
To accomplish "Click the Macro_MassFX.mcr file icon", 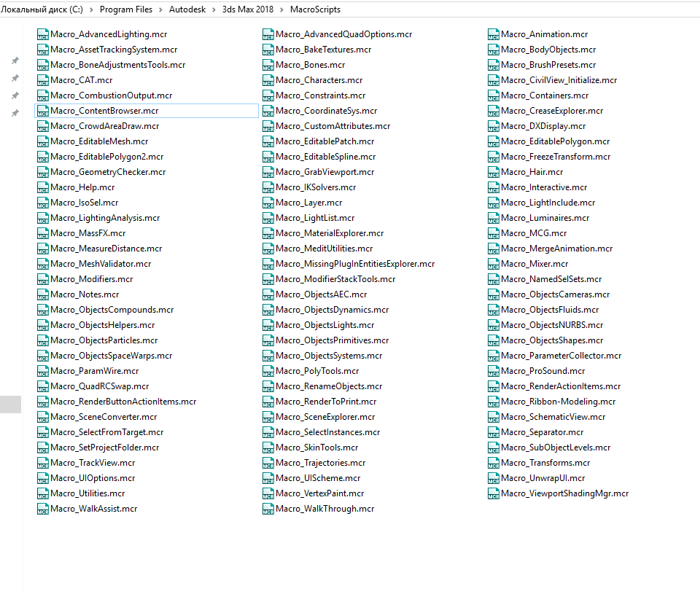I will (43, 233).
